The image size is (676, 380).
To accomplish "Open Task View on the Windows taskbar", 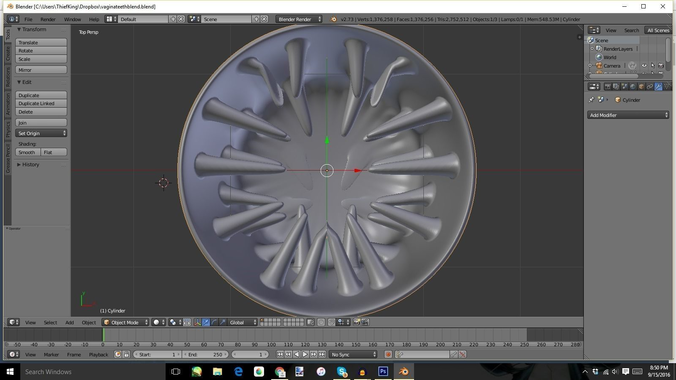I will [x=175, y=371].
